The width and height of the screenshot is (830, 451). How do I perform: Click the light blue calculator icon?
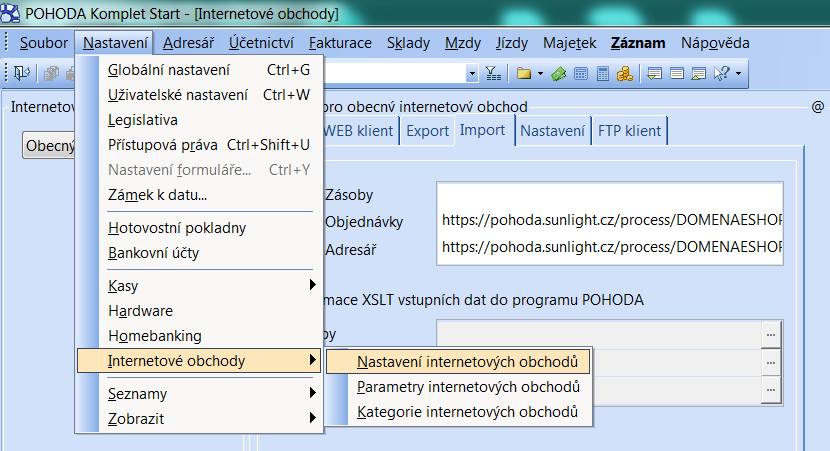click(x=581, y=74)
